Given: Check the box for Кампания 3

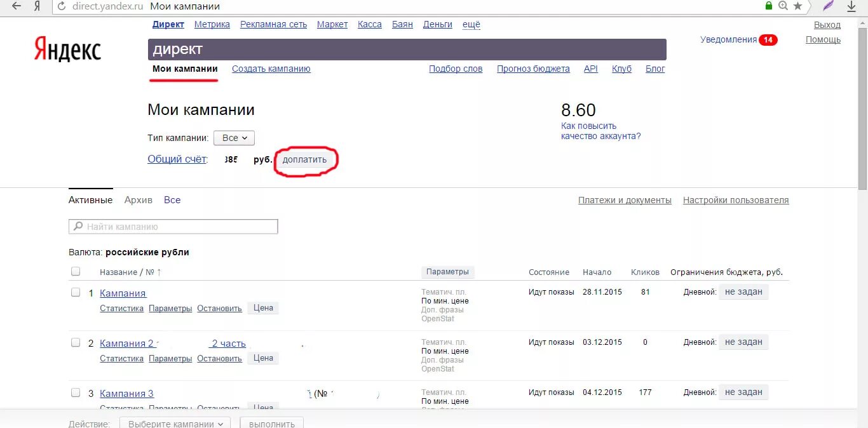Looking at the screenshot, I should tap(76, 392).
